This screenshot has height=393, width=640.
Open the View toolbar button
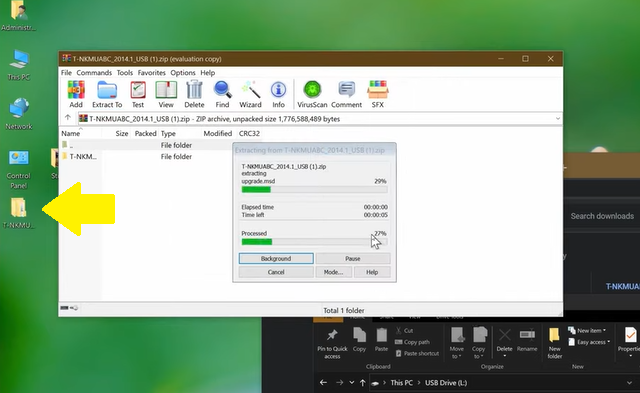(166, 94)
